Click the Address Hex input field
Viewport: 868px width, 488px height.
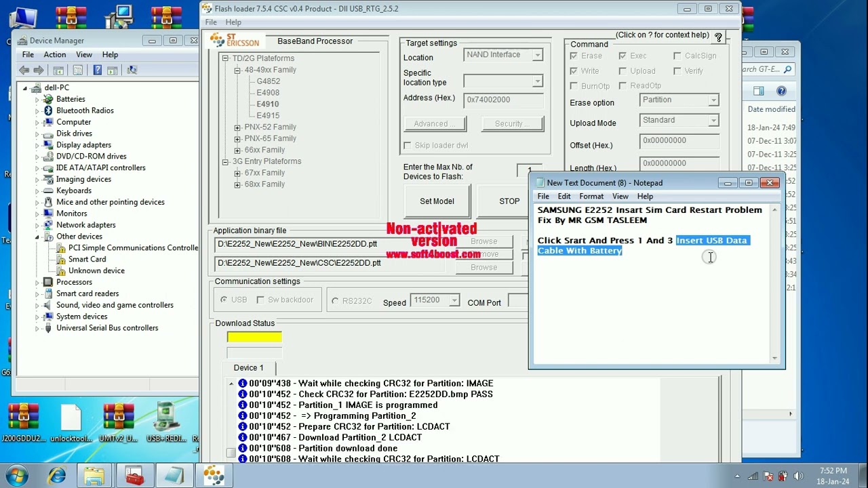pos(504,100)
